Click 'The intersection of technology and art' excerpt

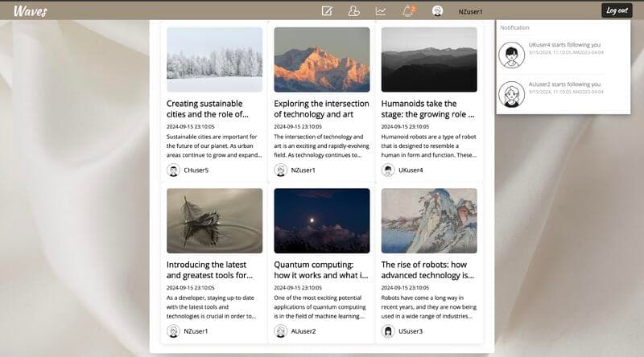tap(321, 146)
